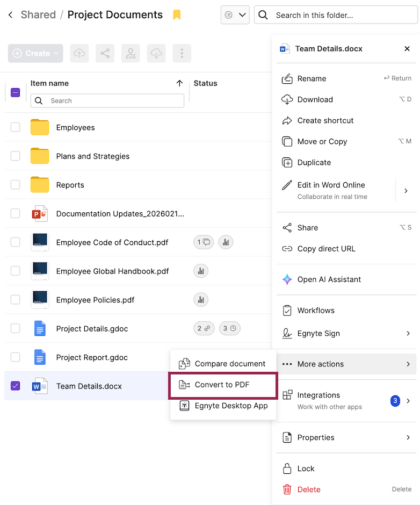Image resolution: width=420 pixels, height=505 pixels.
Task: Click the links badge on Project Details.gdoc
Action: pos(203,328)
